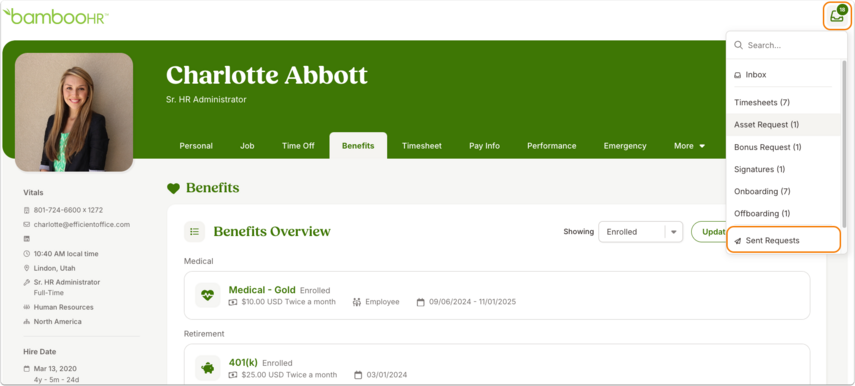Click the email envelope icon in Vitals
The image size is (855, 386).
click(26, 225)
